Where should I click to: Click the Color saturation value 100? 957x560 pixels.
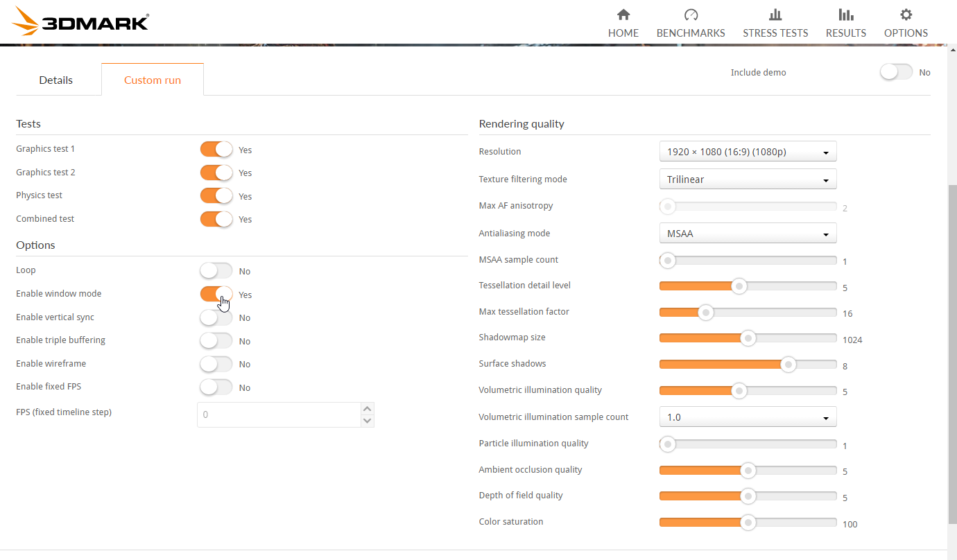click(850, 525)
